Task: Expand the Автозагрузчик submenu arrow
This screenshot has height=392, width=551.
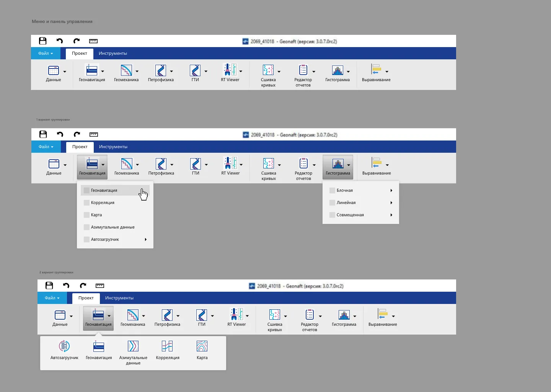Action: coord(146,239)
